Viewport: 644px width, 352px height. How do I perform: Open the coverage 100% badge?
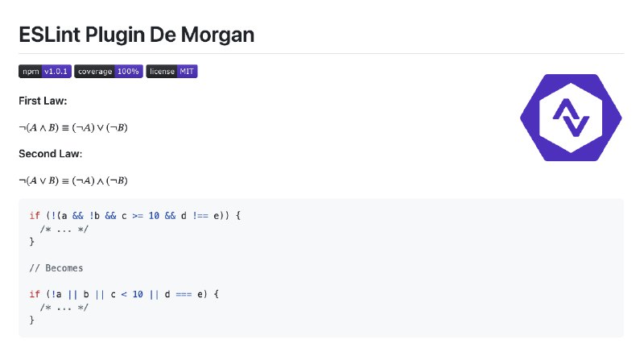click(109, 72)
